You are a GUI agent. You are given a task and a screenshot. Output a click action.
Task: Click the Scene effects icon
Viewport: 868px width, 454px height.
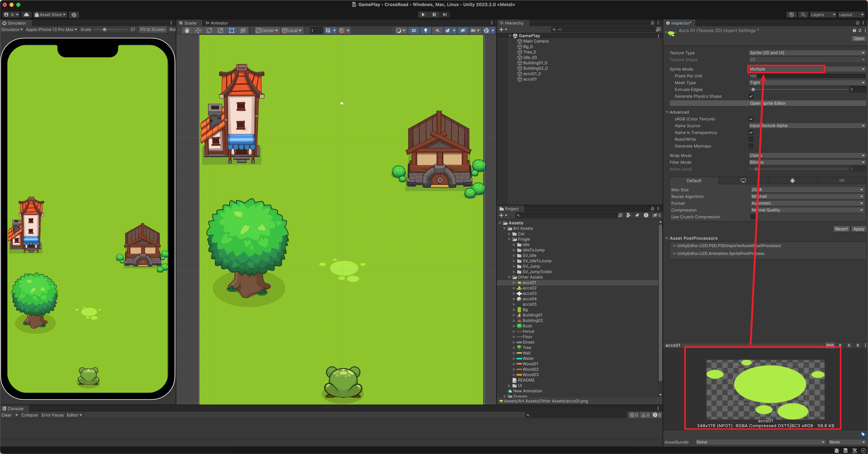click(x=448, y=30)
